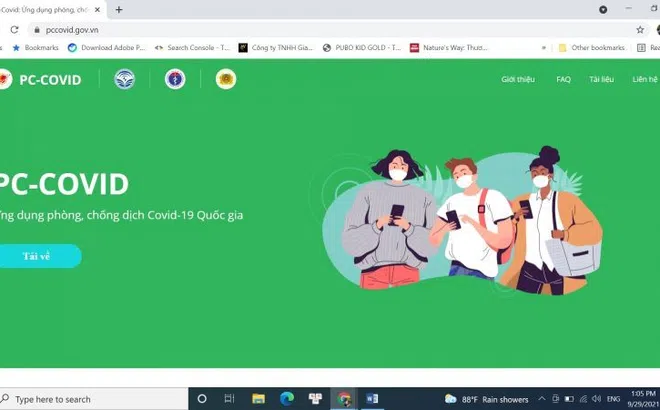Image resolution: width=660 pixels, height=410 pixels.
Task: Launch Microsoft Edge from the taskbar
Action: coord(287,399)
